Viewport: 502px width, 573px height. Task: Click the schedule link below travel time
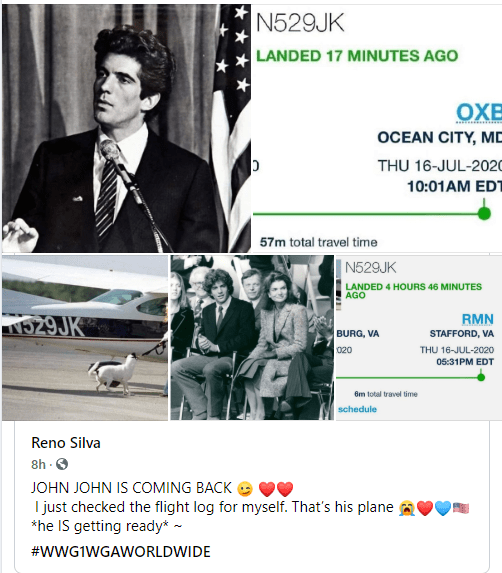[357, 409]
